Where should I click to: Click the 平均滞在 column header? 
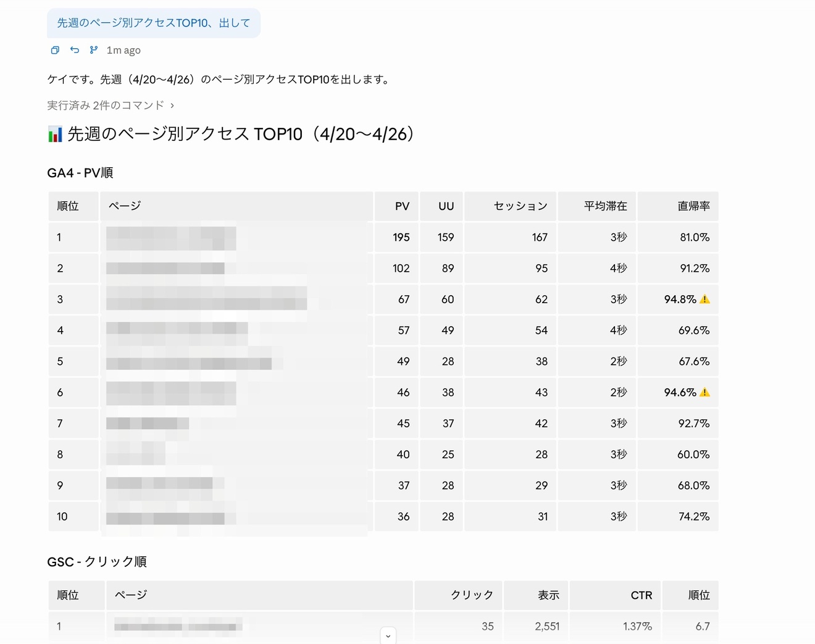tap(605, 206)
